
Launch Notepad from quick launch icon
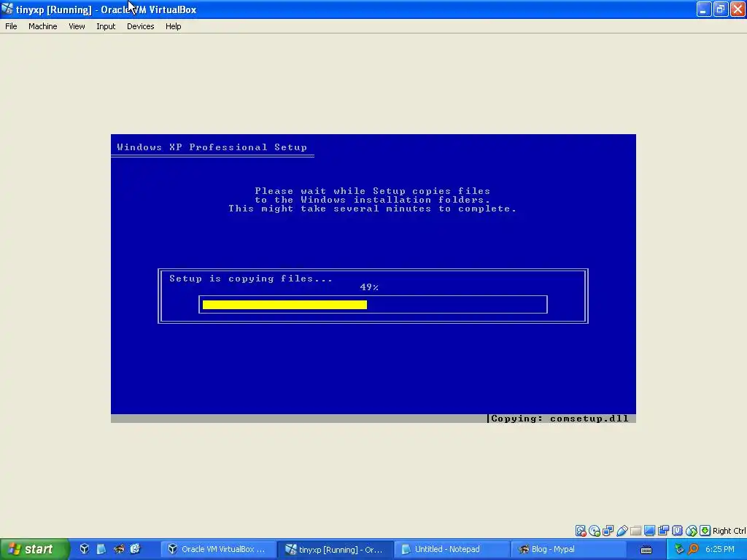[x=101, y=548]
